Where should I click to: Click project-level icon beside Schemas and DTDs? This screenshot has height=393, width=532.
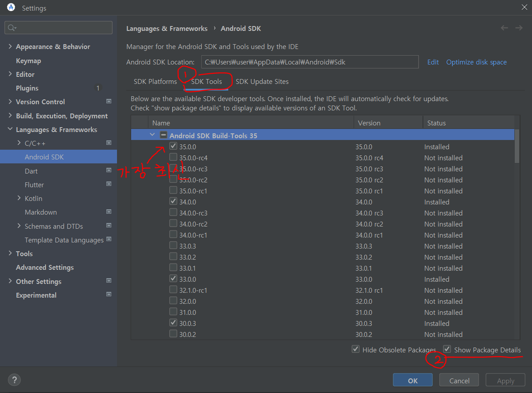109,226
